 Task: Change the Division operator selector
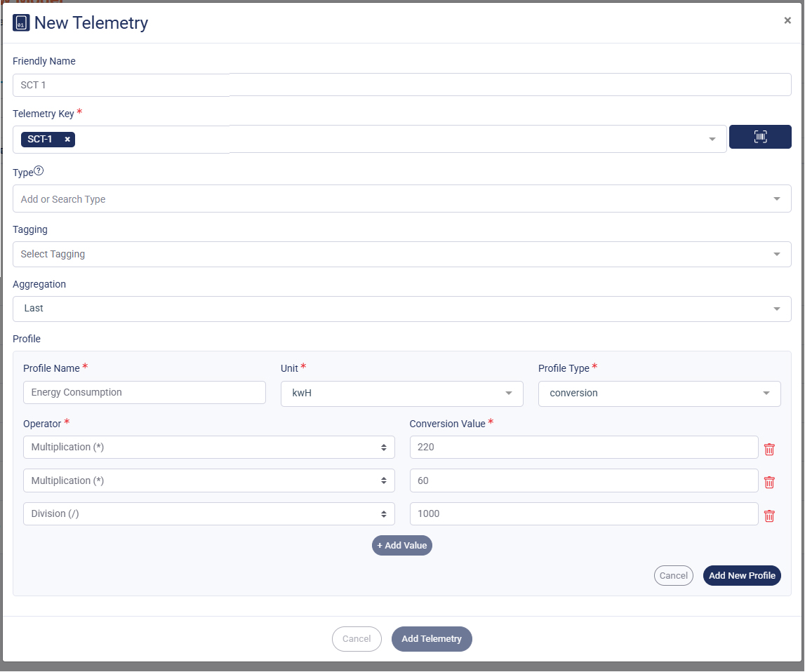pyautogui.click(x=208, y=513)
